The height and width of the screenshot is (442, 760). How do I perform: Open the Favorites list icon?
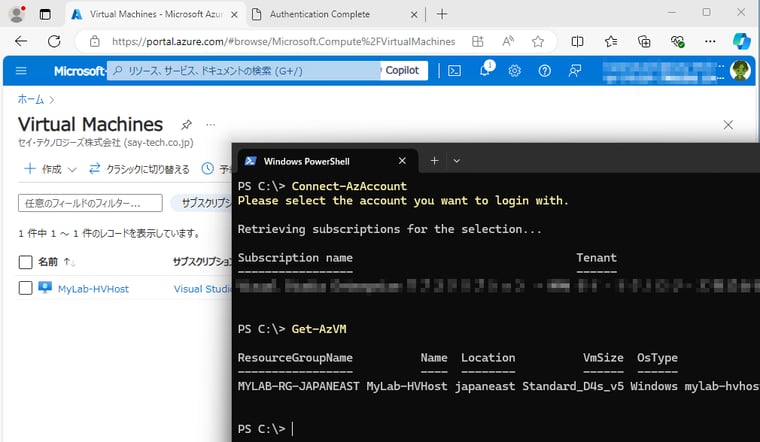tap(611, 42)
